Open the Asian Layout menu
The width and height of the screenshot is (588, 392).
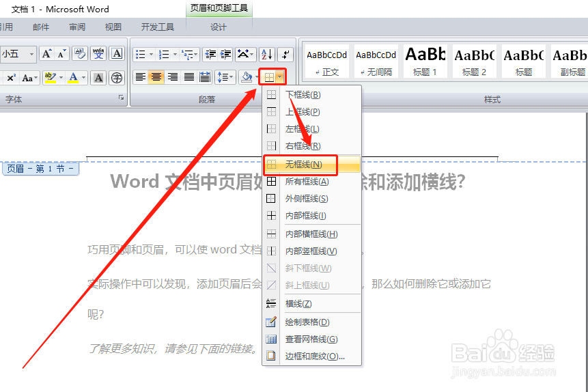(246, 55)
